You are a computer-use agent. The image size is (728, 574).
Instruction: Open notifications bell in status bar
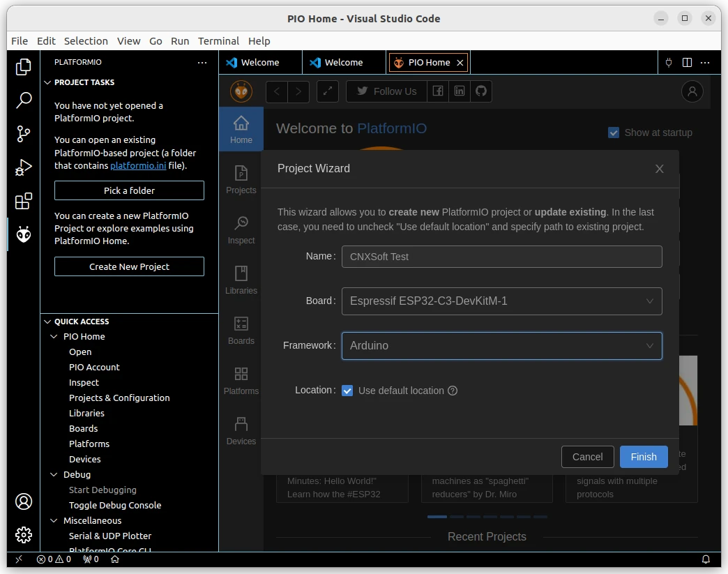pos(706,559)
